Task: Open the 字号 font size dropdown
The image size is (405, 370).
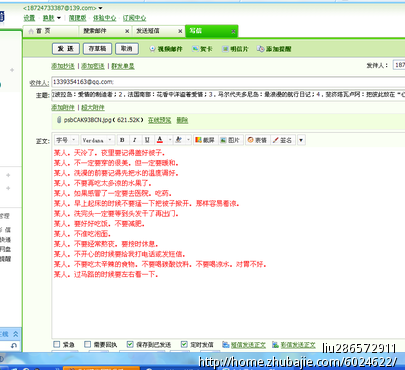Action: (x=66, y=140)
